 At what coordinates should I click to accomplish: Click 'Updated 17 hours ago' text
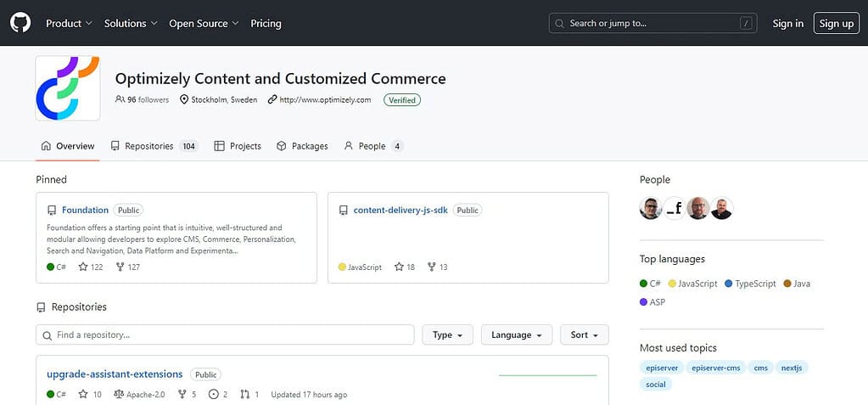(309, 395)
